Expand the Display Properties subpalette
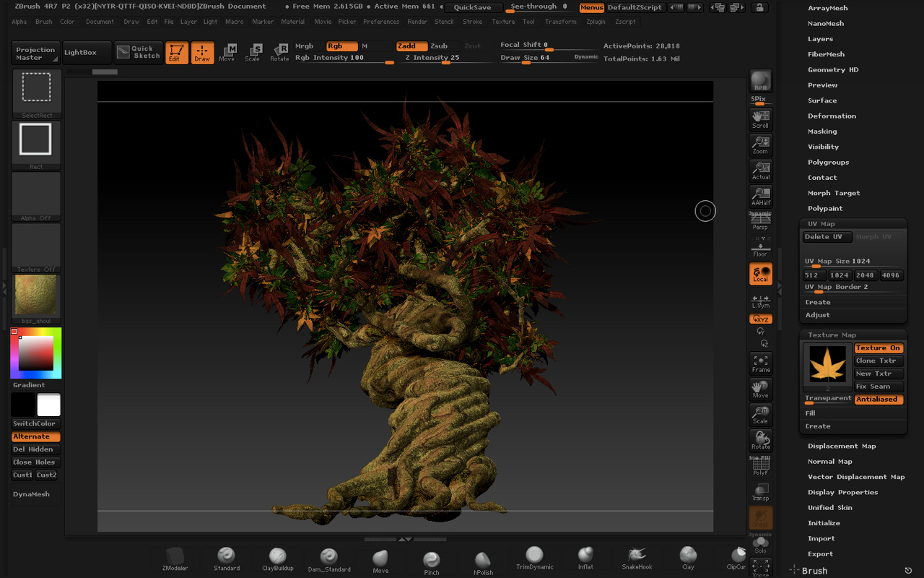 [842, 492]
